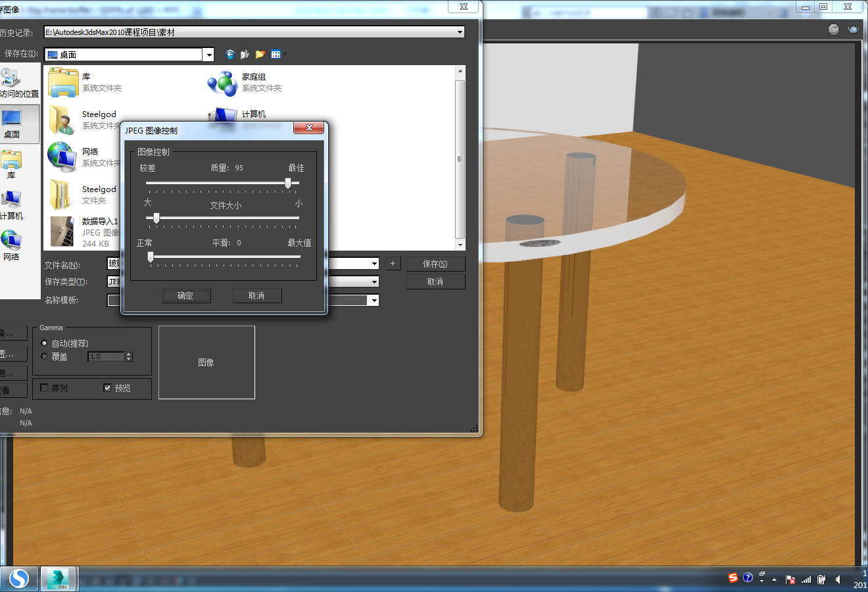Select the 自动(推荐) gamma radio button
868x592 pixels.
(x=44, y=343)
